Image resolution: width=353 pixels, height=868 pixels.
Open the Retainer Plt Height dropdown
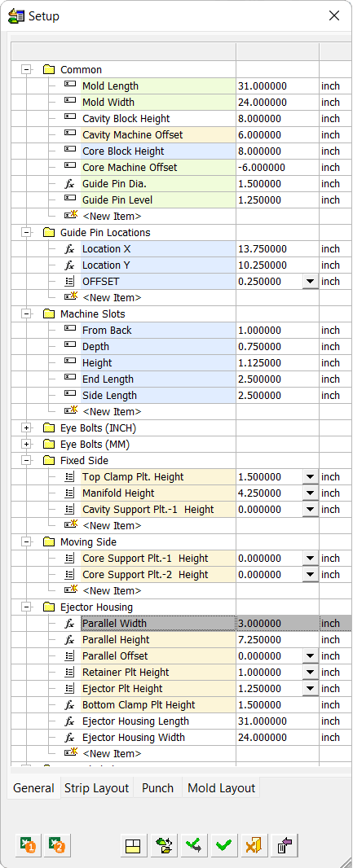tap(311, 673)
